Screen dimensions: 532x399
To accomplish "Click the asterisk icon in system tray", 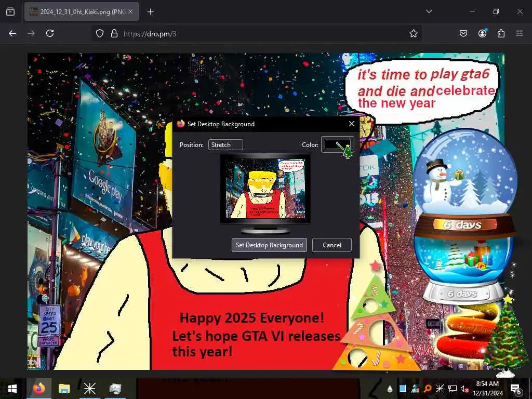I will pyautogui.click(x=440, y=389).
